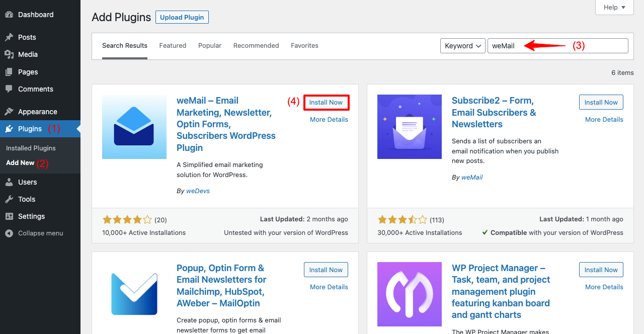Click '30,000+ Active Installations' text

tap(420, 233)
